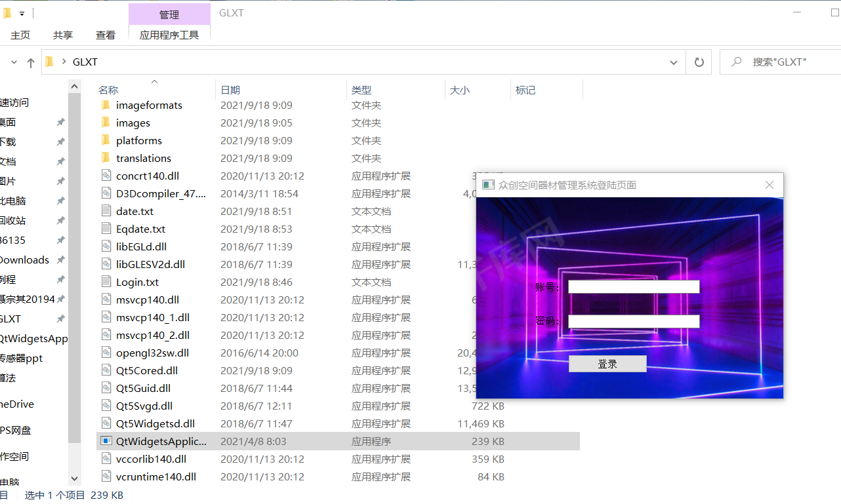
Task: Click the 登录 button on the login dialog
Action: [x=607, y=363]
